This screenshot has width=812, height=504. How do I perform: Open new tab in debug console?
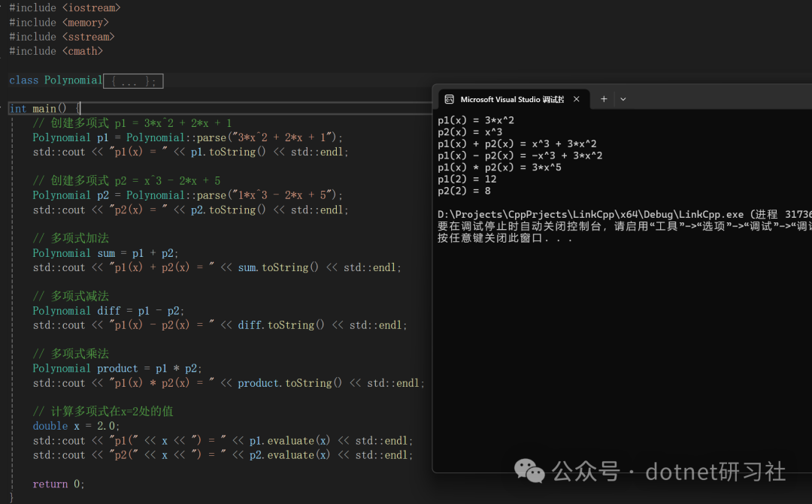[604, 99]
